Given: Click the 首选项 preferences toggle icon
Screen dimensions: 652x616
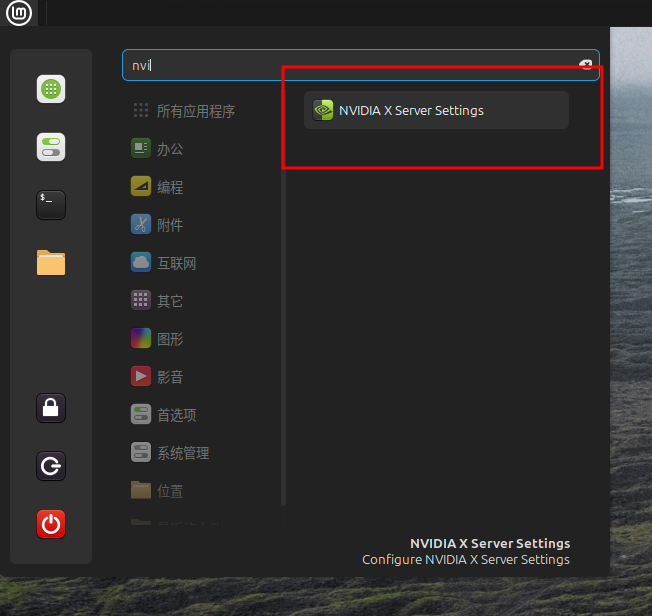Looking at the screenshot, I should click(141, 415).
